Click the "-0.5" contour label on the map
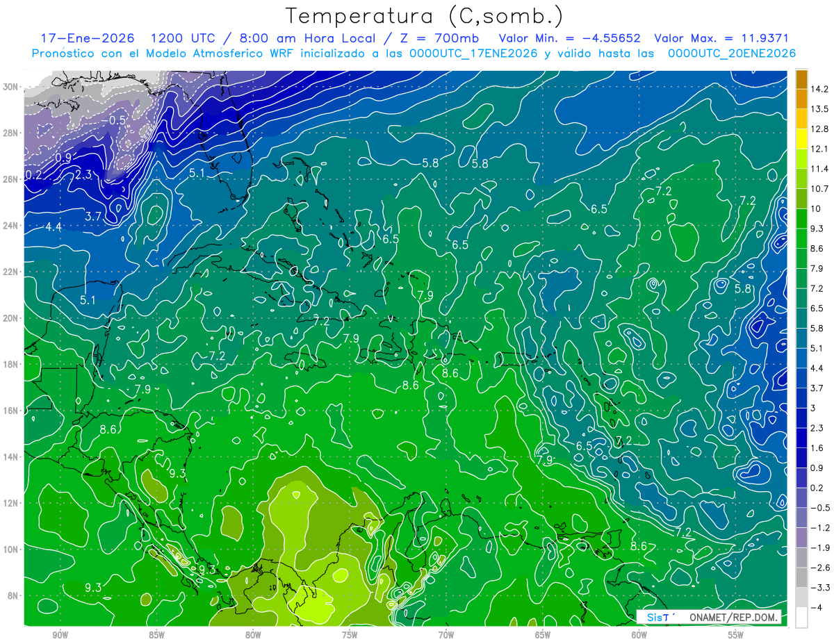 pos(115,120)
